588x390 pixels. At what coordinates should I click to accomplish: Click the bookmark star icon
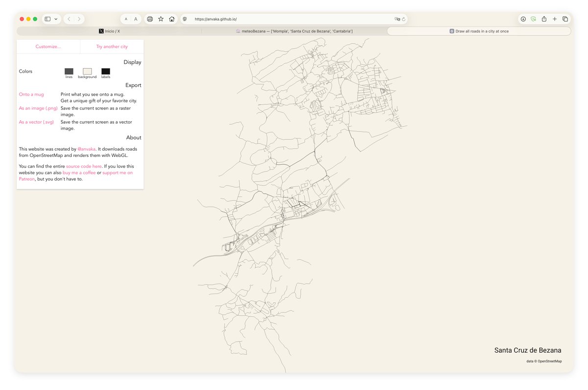[x=161, y=19]
